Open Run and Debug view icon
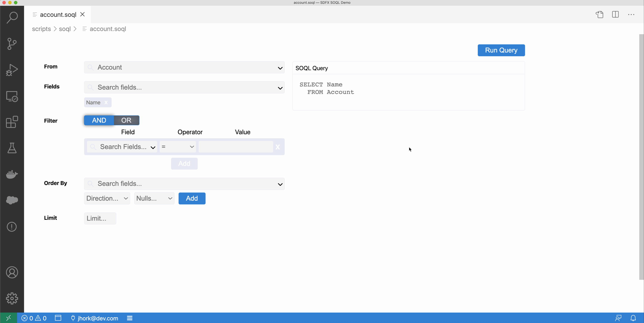Viewport: 644px width, 323px height. [x=12, y=70]
